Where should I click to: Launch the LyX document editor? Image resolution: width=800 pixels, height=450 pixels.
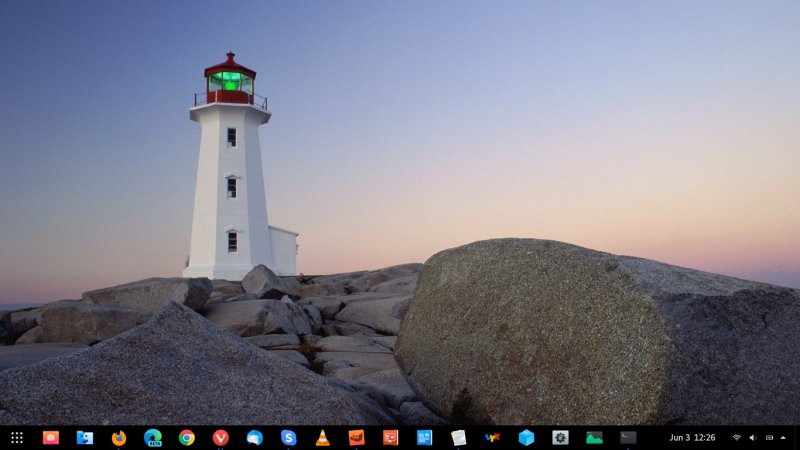(492, 438)
